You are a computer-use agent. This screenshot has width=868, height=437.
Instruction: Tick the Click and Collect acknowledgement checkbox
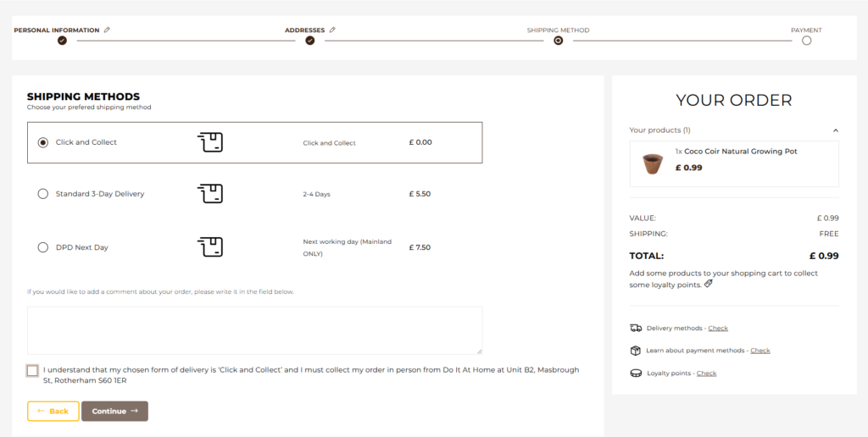(x=33, y=371)
